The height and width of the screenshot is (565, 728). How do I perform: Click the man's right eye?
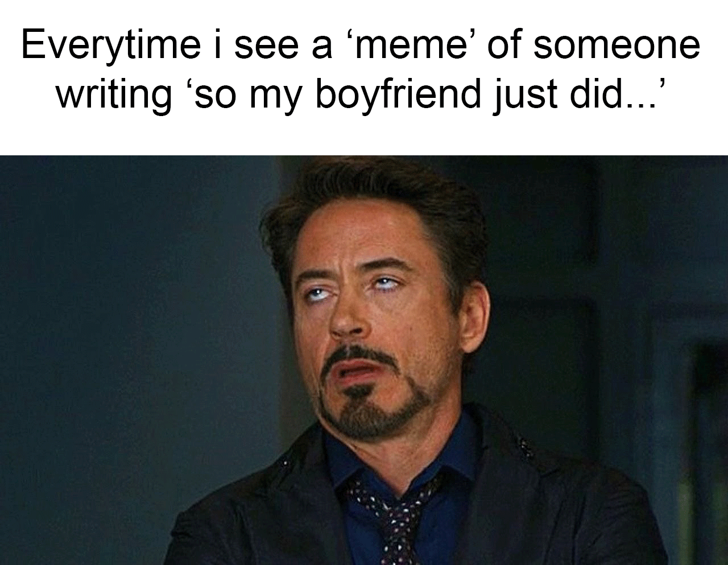pos(315,294)
